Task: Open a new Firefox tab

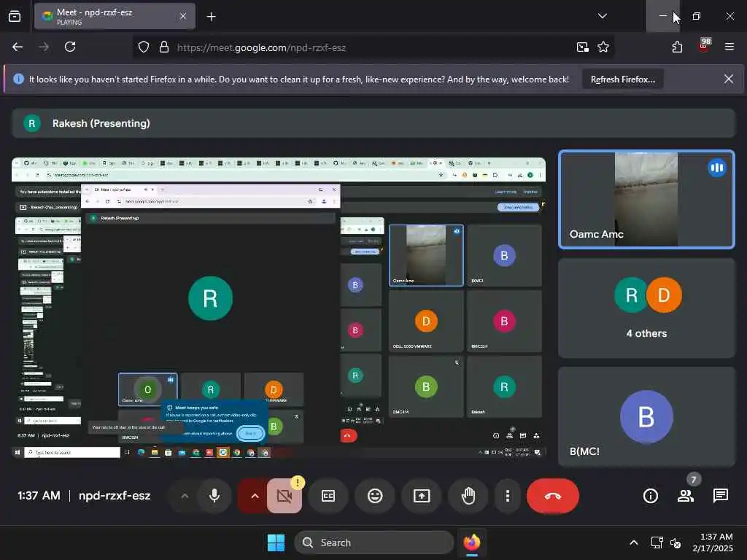Action: click(x=211, y=17)
